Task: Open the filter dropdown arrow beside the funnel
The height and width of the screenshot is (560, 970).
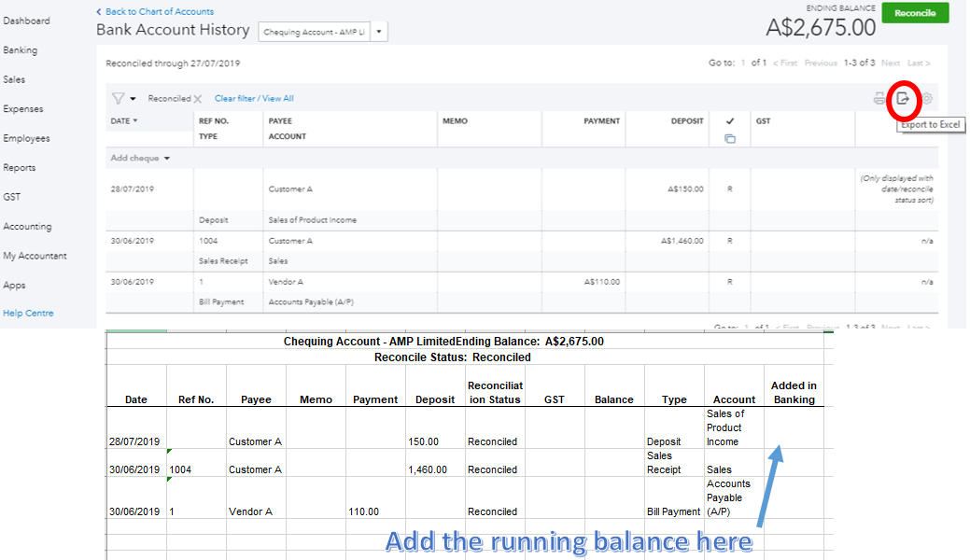Action: (131, 98)
